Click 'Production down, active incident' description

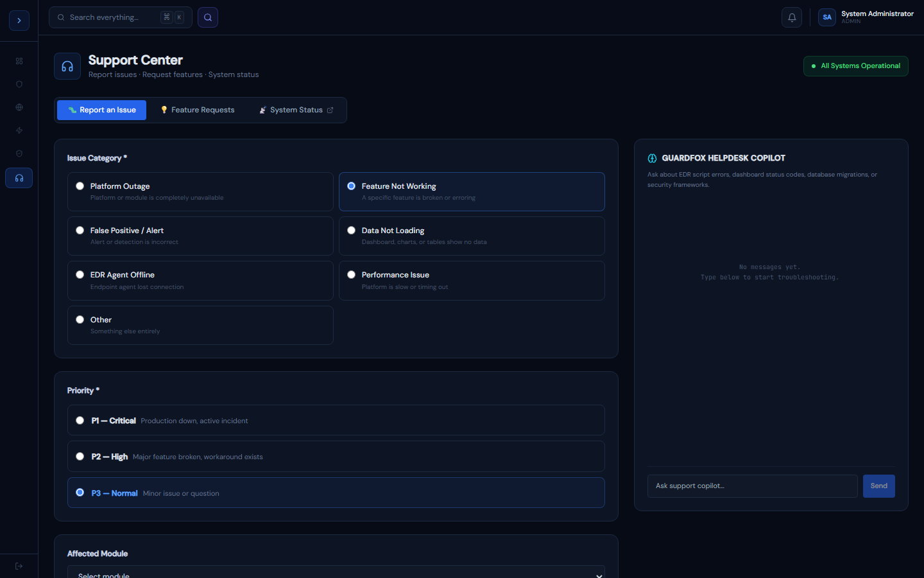[x=194, y=421]
